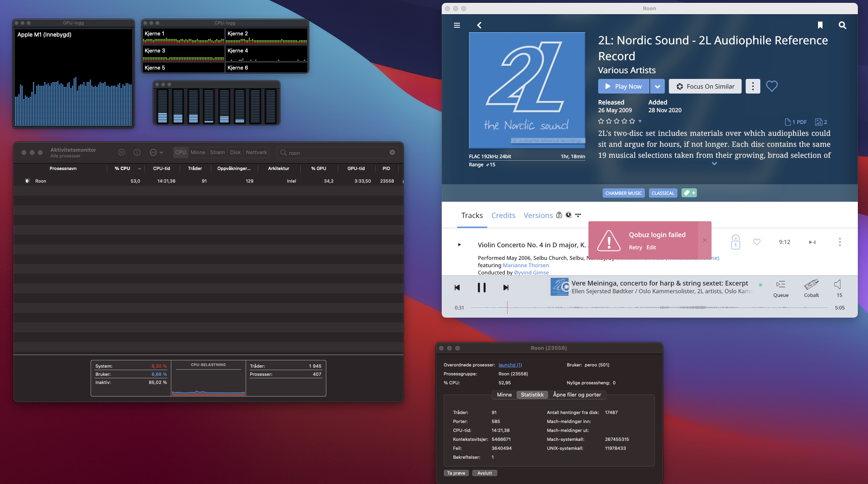Sort by % GPU column header
The height and width of the screenshot is (484, 868).
pyautogui.click(x=319, y=168)
